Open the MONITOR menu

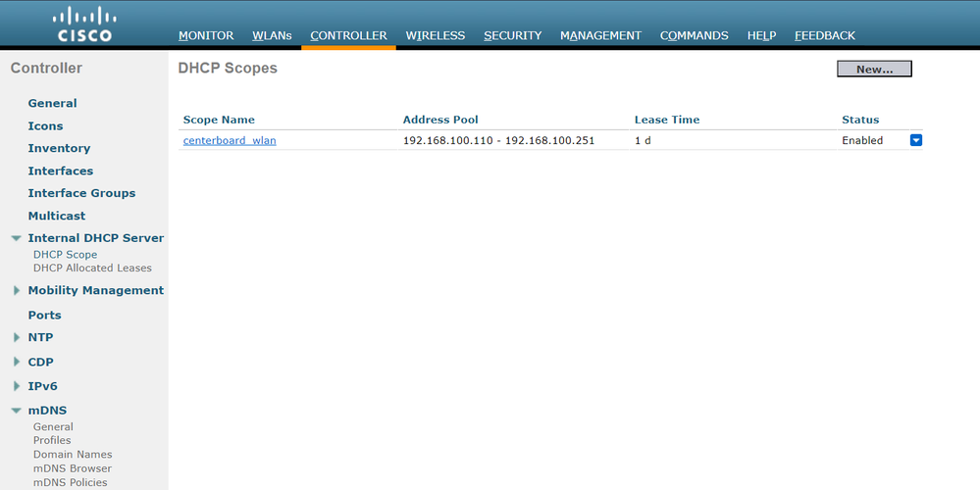(206, 35)
